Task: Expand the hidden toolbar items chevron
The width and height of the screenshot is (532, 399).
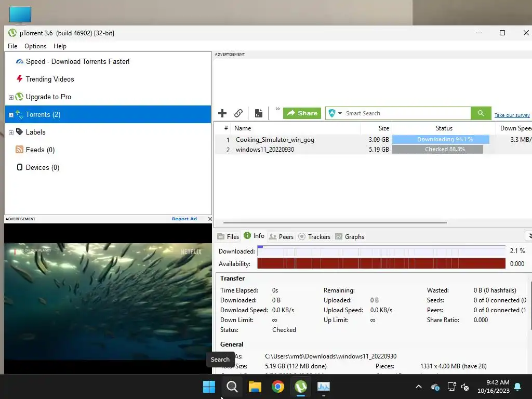Action: pos(277,109)
